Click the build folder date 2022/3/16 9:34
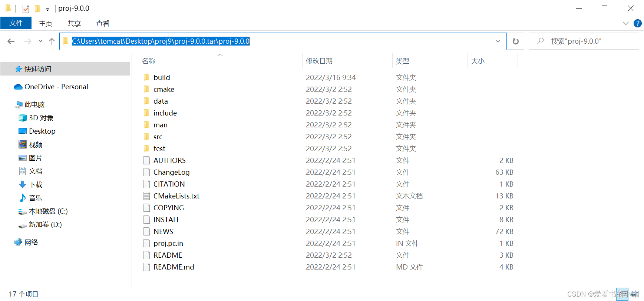 pos(331,77)
